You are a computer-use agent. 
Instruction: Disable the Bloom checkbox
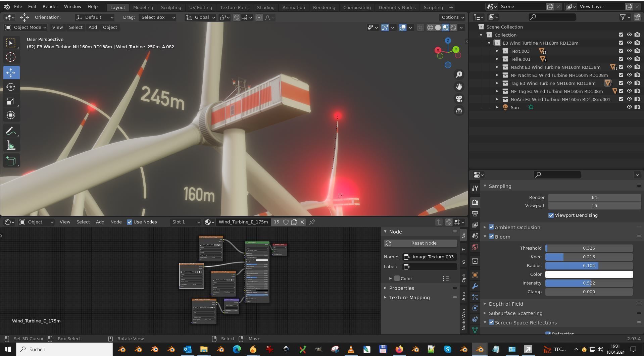tap(491, 237)
